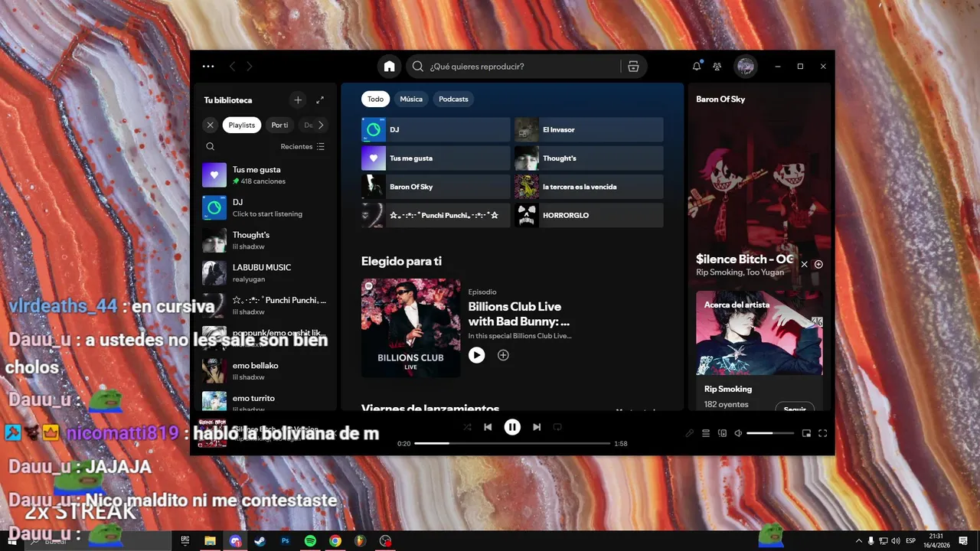Search inside Tu biblioteca
980x551 pixels.
click(x=211, y=146)
